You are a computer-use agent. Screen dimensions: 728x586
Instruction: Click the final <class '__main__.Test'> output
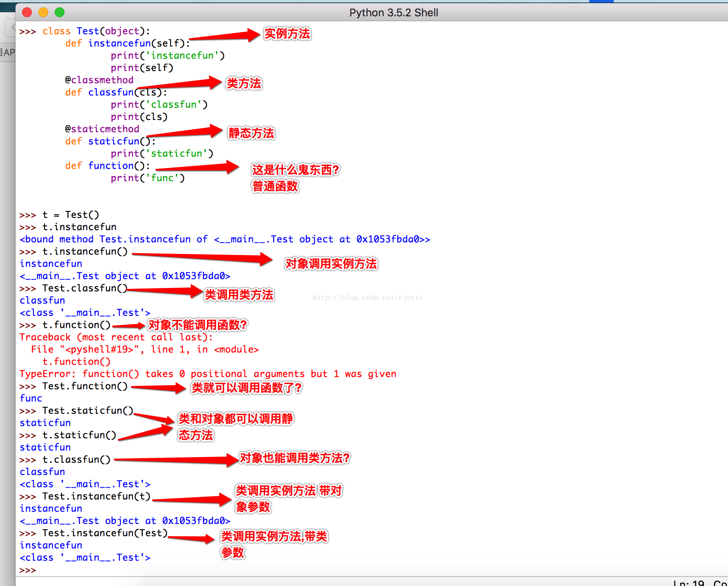pyautogui.click(x=85, y=557)
